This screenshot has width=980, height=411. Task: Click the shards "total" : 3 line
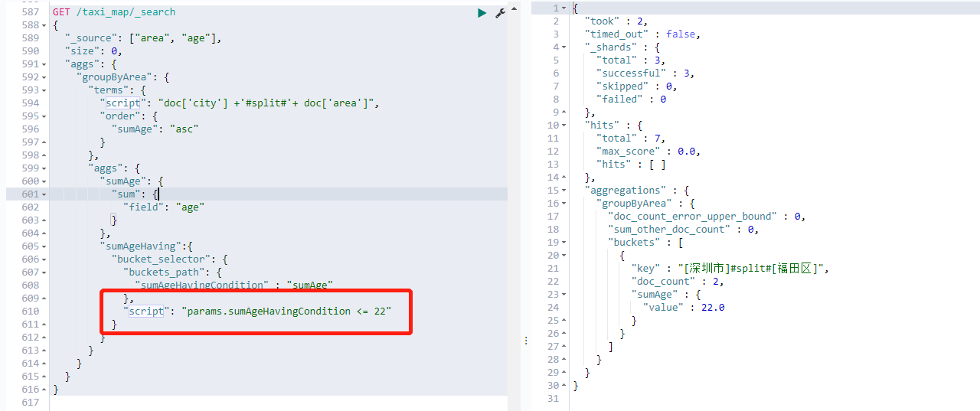point(632,60)
